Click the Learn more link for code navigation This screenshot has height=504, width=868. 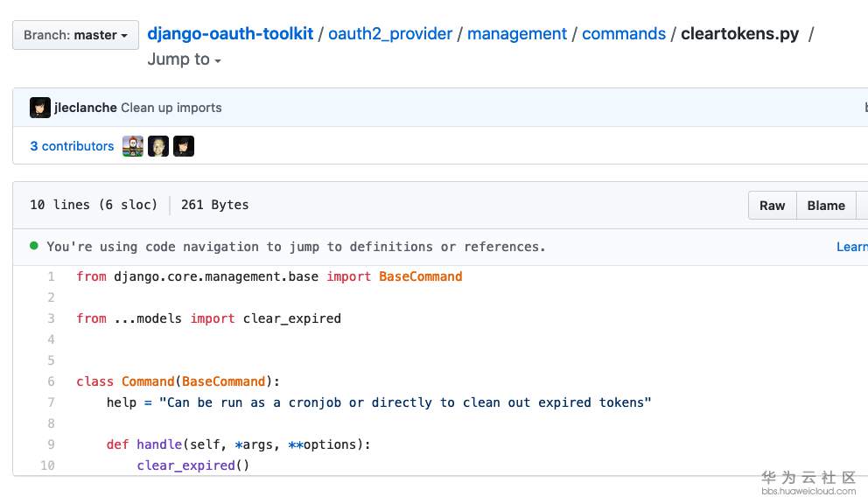tap(851, 247)
